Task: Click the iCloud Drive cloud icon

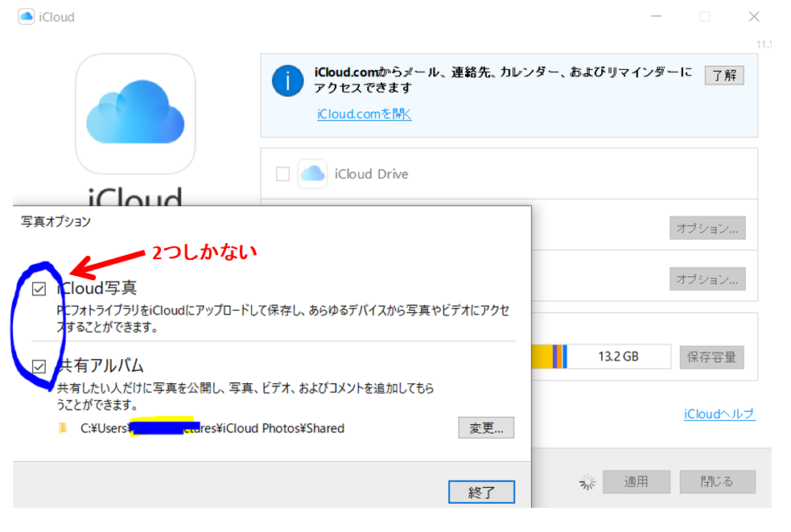Action: [x=312, y=174]
